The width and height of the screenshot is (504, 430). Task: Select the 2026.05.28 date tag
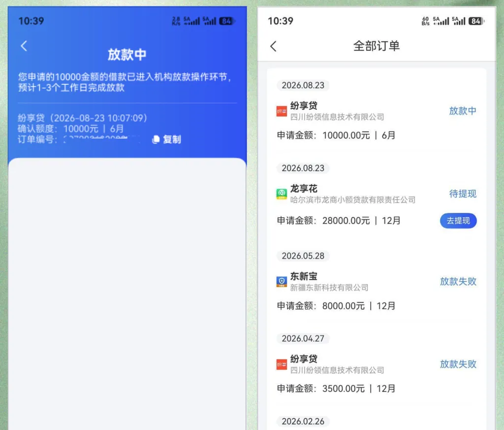click(303, 256)
